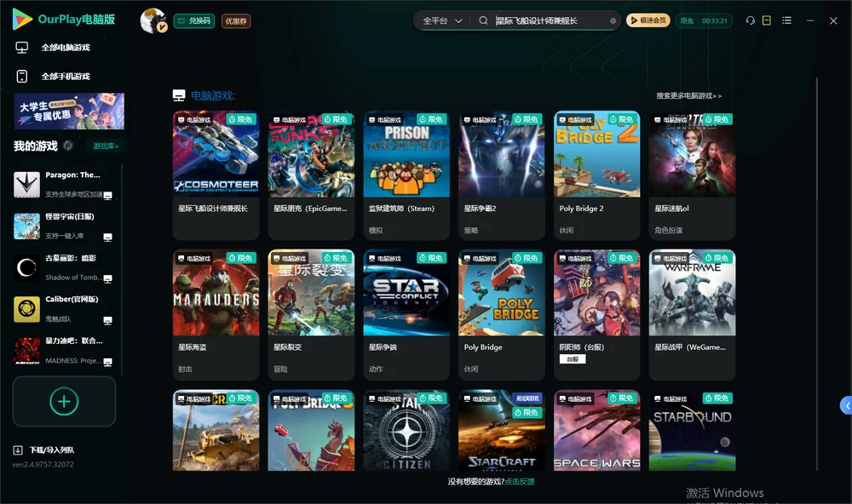Click the yellow mini-mode window icon
The width and height of the screenshot is (852, 504).
coord(767,20)
